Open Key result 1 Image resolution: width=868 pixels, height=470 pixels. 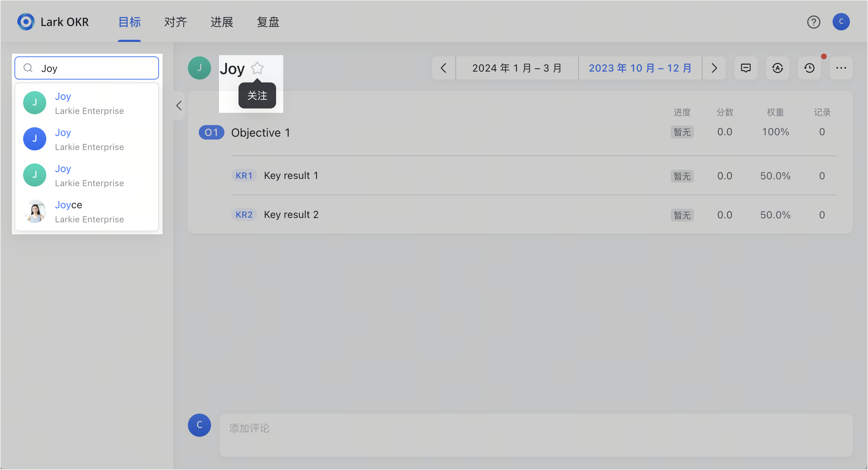pyautogui.click(x=291, y=175)
